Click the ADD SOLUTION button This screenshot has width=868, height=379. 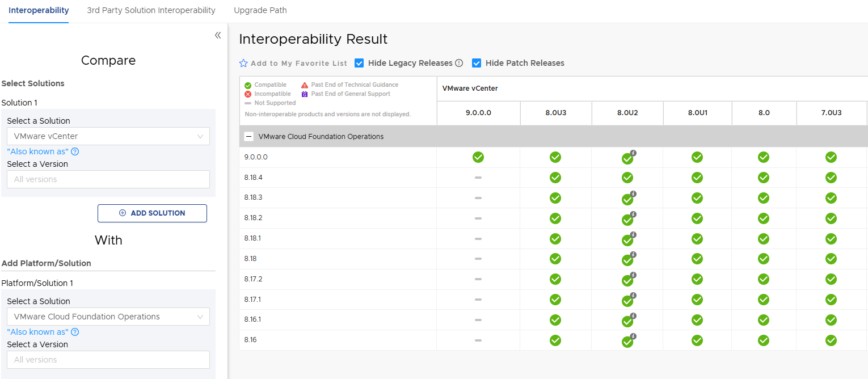point(152,213)
